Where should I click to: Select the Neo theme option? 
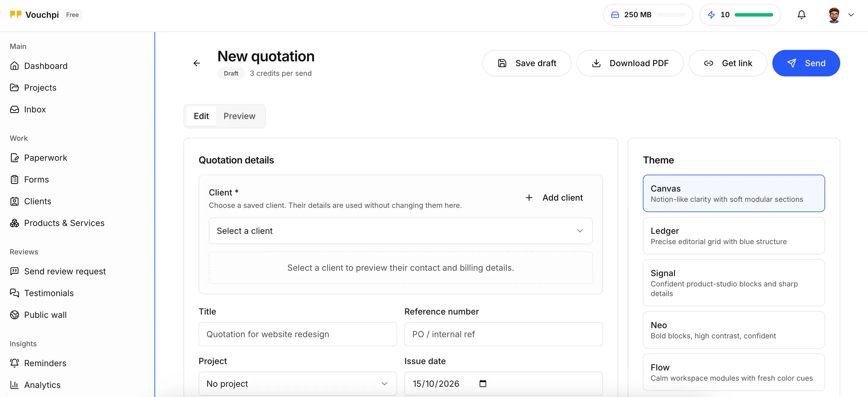point(734,330)
